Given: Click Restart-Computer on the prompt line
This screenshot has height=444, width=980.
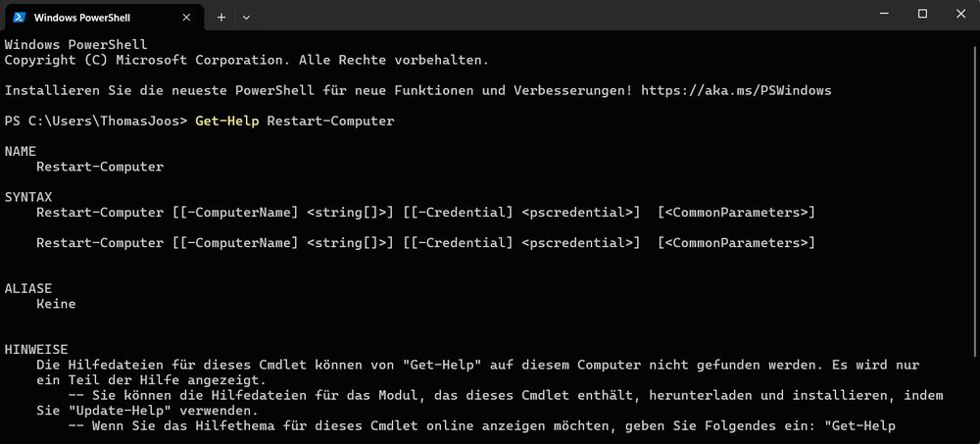Looking at the screenshot, I should coord(330,121).
